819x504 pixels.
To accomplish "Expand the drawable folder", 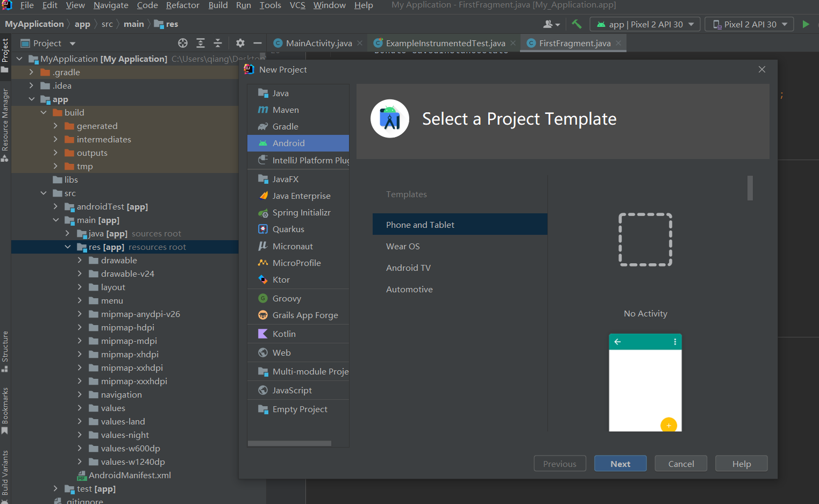I will (80, 260).
